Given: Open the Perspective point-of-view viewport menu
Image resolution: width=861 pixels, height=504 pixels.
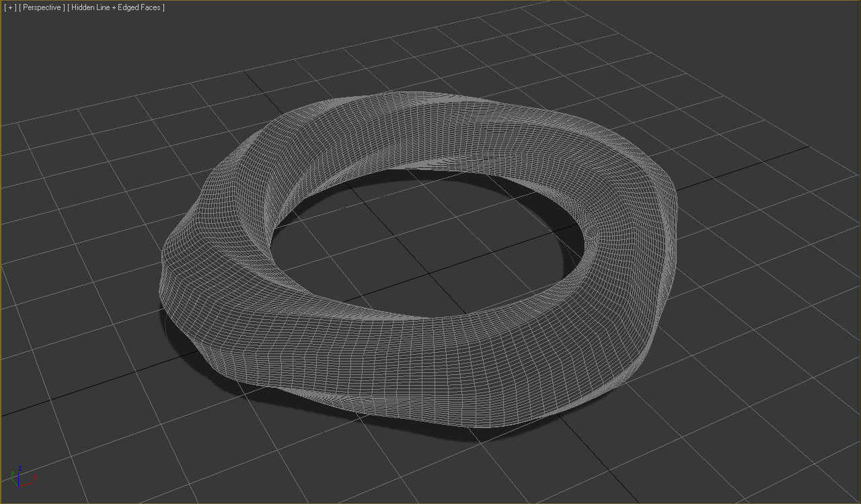Looking at the screenshot, I should (42, 7).
